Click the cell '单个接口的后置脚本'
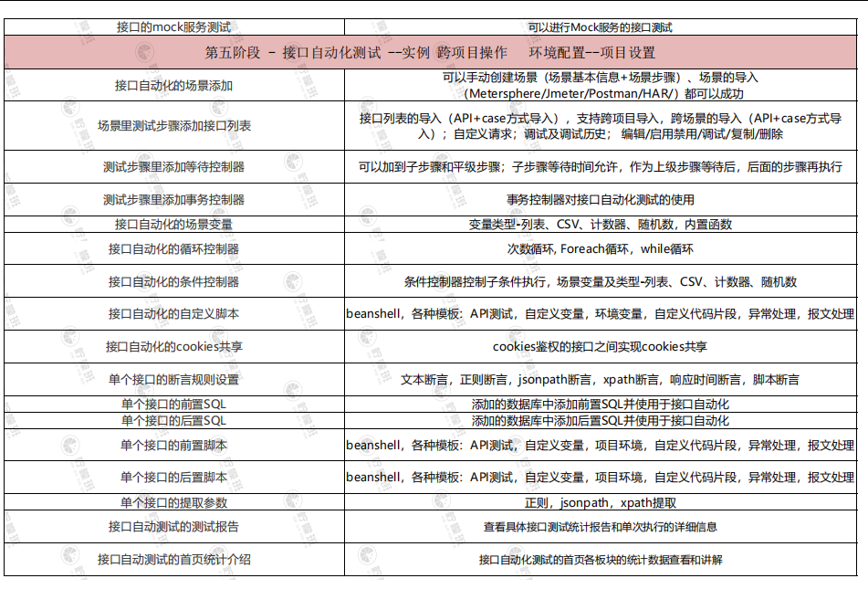 [x=173, y=477]
